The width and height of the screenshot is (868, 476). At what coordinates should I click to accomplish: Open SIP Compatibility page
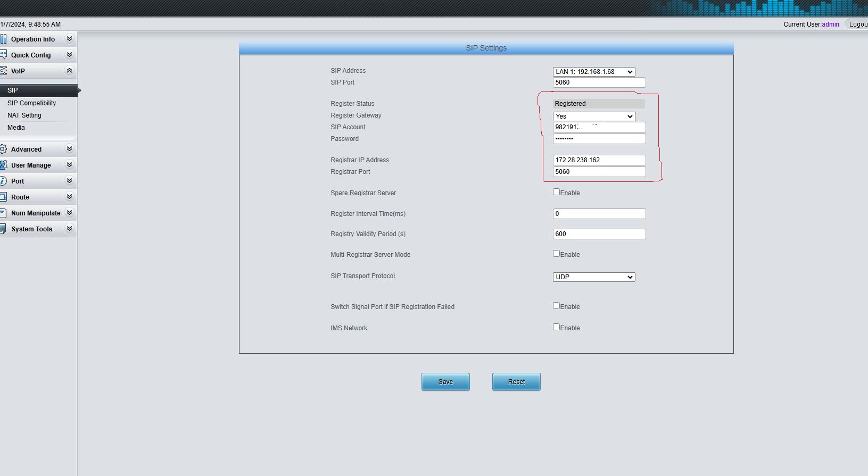pos(31,103)
